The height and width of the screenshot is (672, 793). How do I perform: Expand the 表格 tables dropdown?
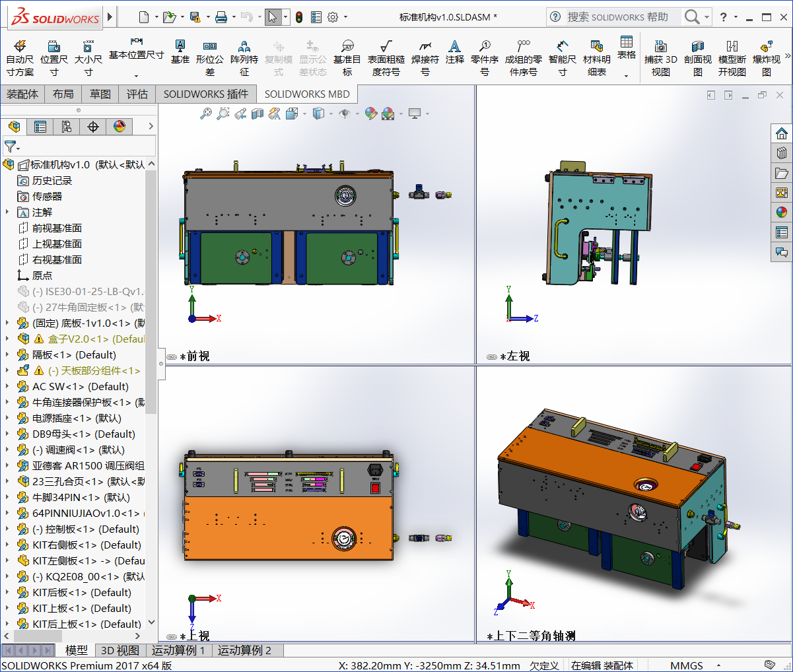627,75
